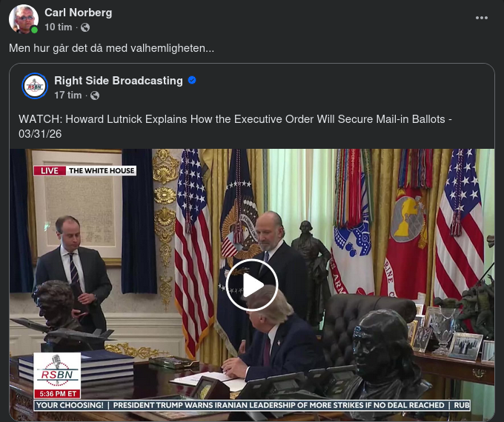Click the Carl Norberg name link
The width and height of the screenshot is (504, 422).
(78, 13)
